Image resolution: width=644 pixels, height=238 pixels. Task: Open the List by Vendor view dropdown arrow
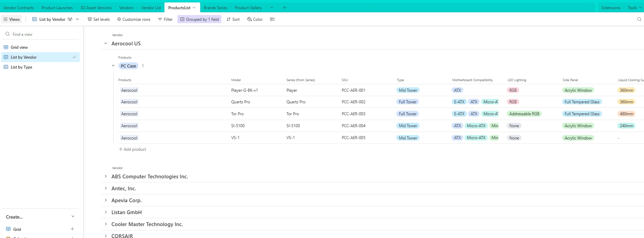click(77, 19)
